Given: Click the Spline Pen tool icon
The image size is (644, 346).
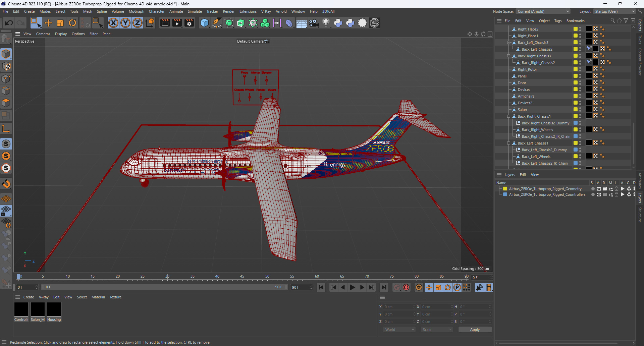Looking at the screenshot, I should (x=217, y=23).
